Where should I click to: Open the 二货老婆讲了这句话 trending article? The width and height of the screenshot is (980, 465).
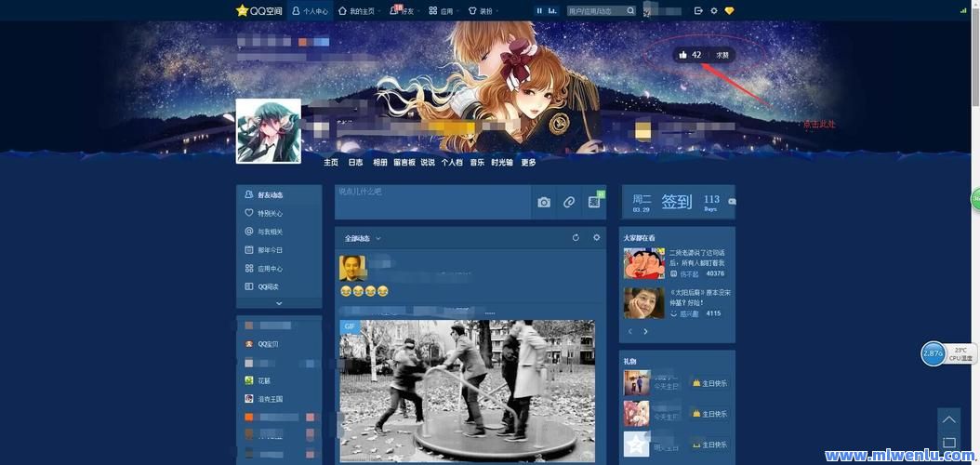pos(696,257)
